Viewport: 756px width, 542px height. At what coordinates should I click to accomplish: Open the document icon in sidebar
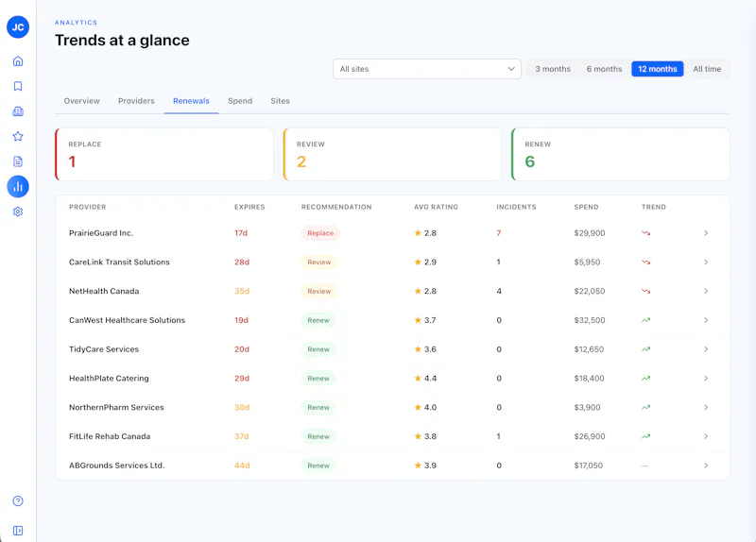[18, 161]
